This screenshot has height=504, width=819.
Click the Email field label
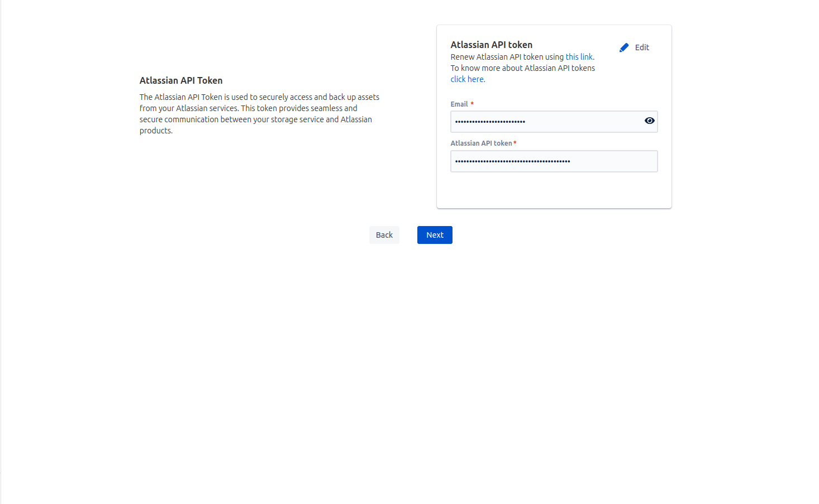tap(459, 104)
